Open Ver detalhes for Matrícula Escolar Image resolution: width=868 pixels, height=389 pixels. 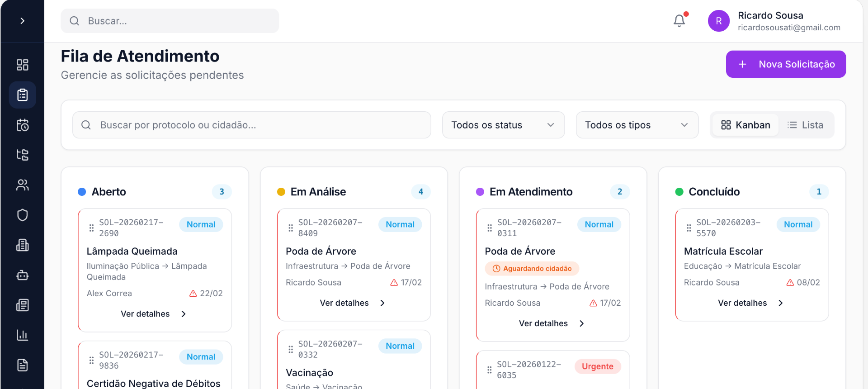pos(751,303)
